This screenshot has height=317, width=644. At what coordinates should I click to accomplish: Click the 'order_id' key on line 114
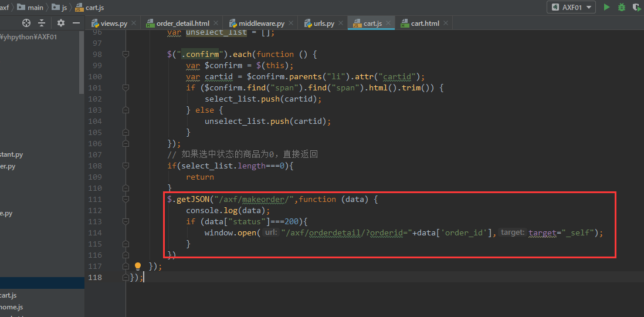click(464, 232)
